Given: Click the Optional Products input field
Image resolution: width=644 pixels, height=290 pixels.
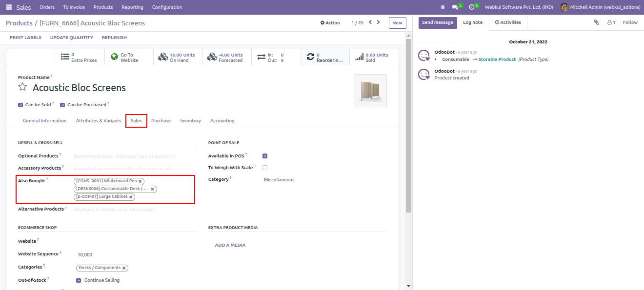Looking at the screenshot, I should click(134, 156).
